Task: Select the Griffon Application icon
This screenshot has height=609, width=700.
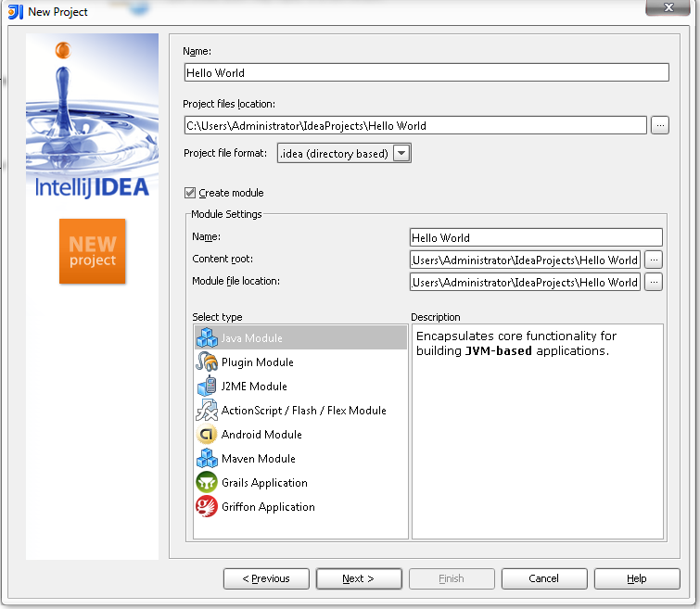Action: coord(207,506)
